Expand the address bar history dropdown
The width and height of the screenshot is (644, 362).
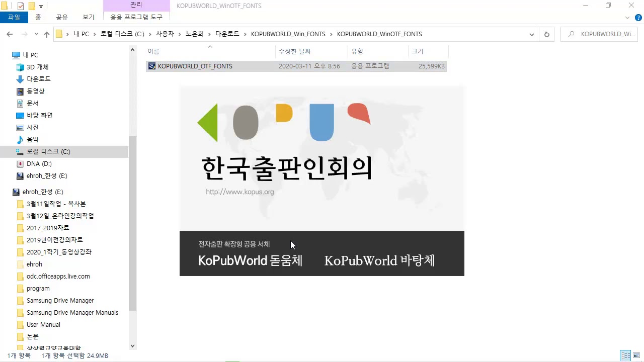point(532,34)
